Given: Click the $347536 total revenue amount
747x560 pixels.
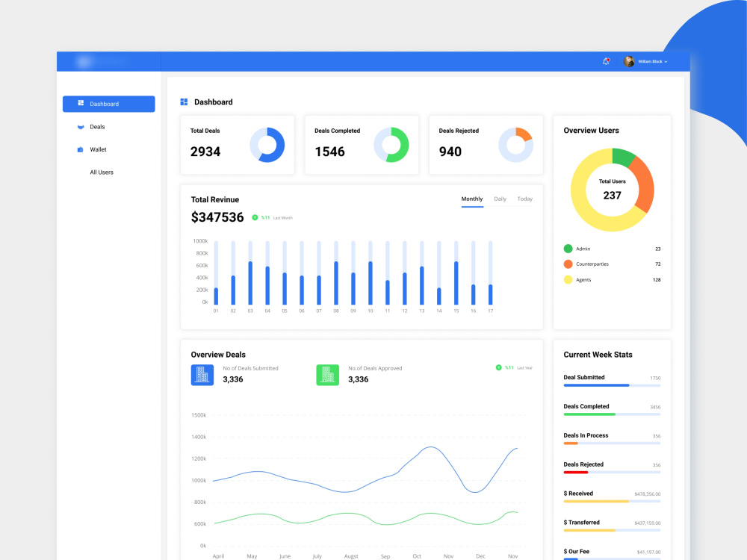Looking at the screenshot, I should click(x=217, y=217).
